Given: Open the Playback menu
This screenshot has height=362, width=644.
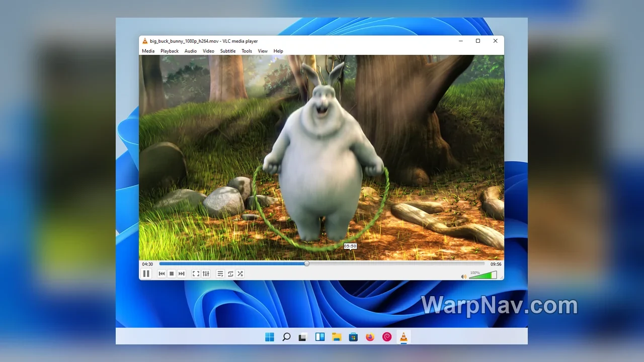Looking at the screenshot, I should coord(170,51).
